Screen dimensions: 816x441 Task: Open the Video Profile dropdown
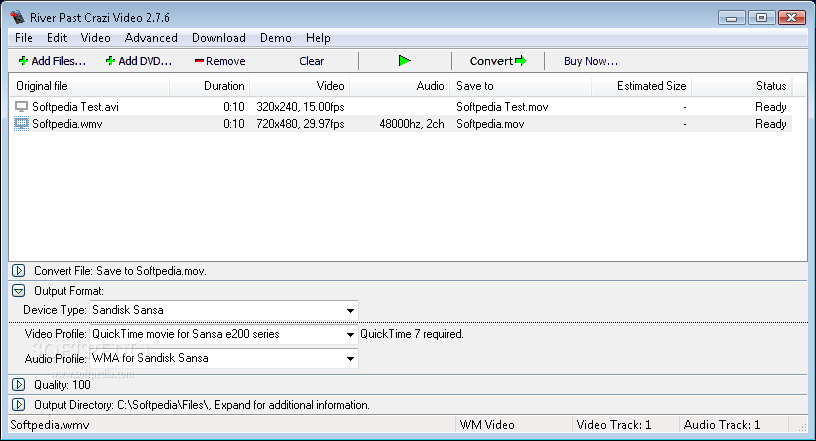pos(350,334)
